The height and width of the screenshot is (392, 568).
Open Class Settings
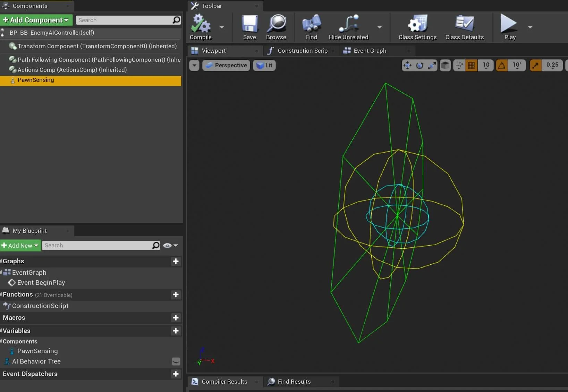click(417, 27)
